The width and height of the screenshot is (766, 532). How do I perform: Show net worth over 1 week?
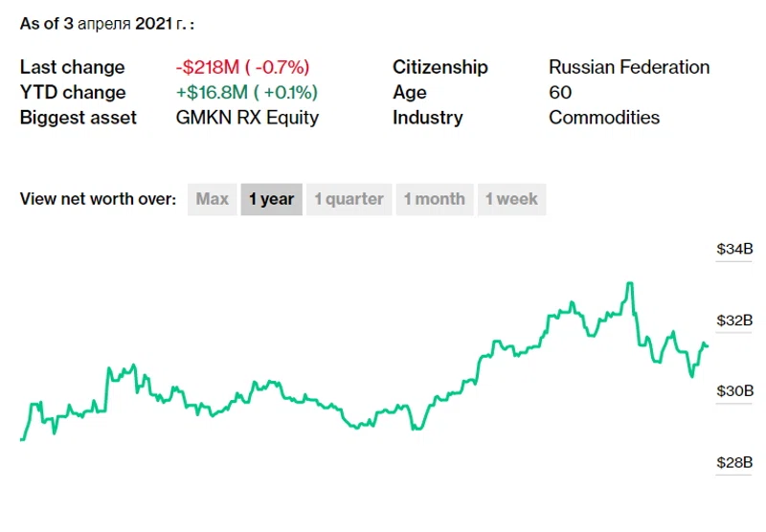point(511,199)
